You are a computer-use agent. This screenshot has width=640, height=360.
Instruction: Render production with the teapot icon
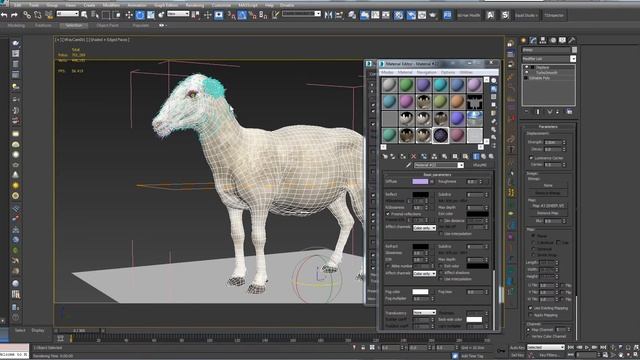click(x=433, y=15)
